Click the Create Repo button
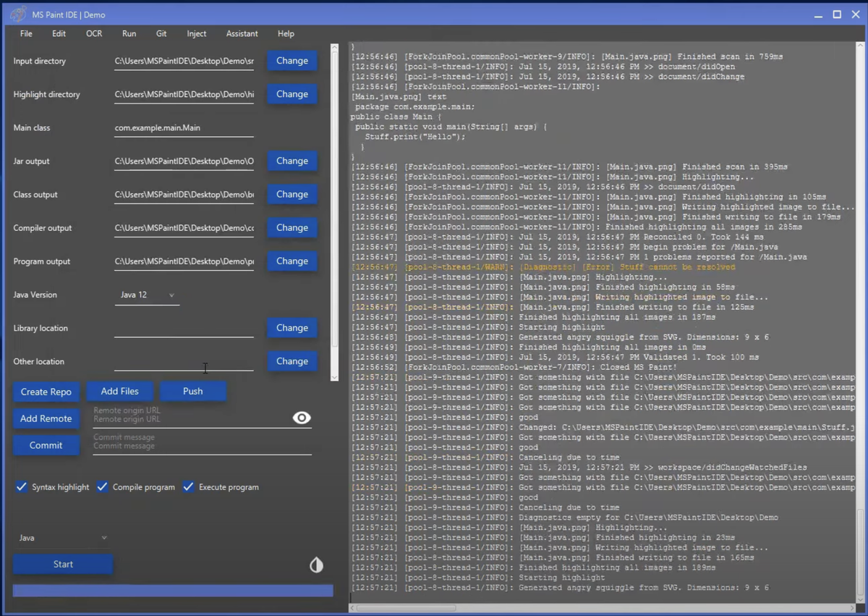Viewport: 868px width, 616px height. tap(46, 392)
